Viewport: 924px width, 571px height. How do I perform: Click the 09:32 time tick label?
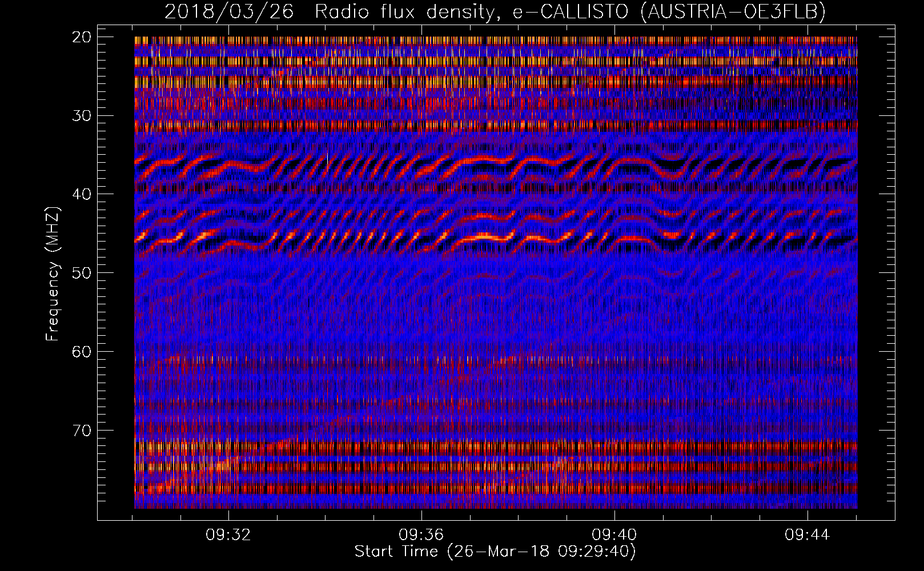pos(228,535)
